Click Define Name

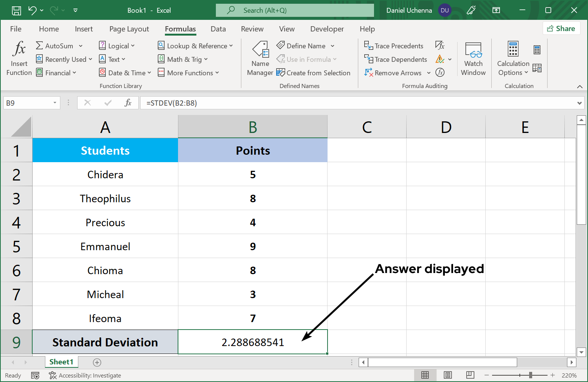coord(301,46)
